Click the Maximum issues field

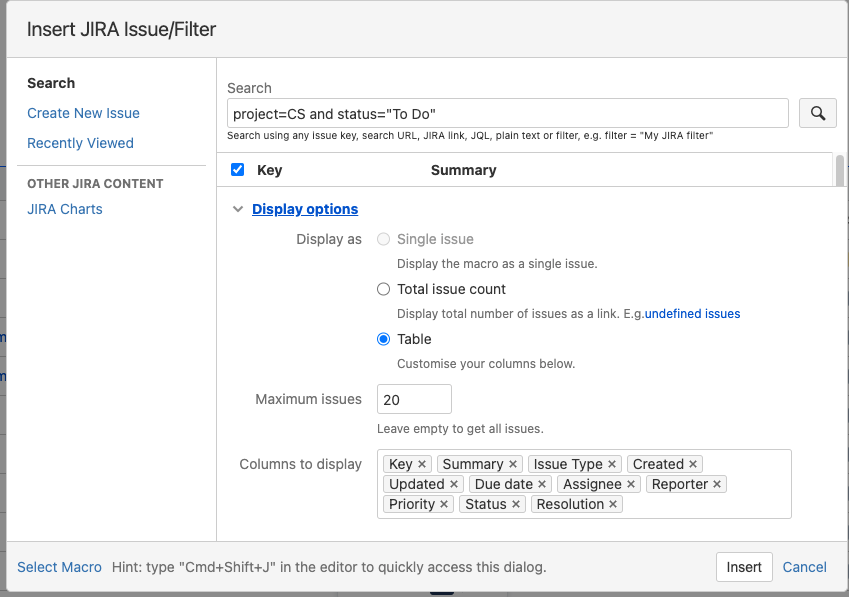tap(414, 399)
